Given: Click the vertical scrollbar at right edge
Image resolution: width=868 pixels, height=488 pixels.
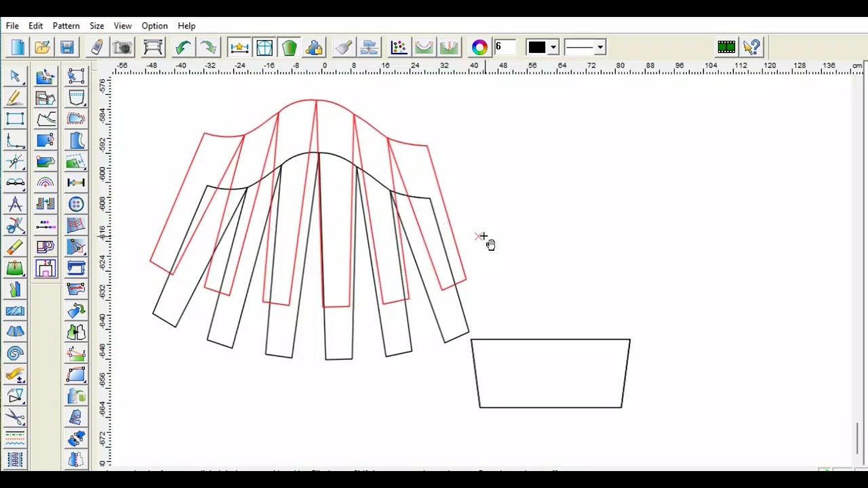Looking at the screenshot, I should 858,438.
